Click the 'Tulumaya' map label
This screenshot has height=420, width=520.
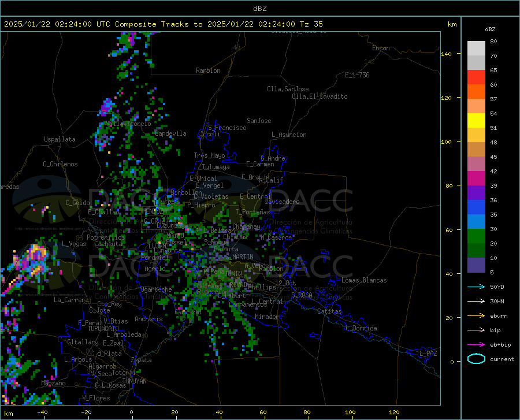pyautogui.click(x=216, y=167)
